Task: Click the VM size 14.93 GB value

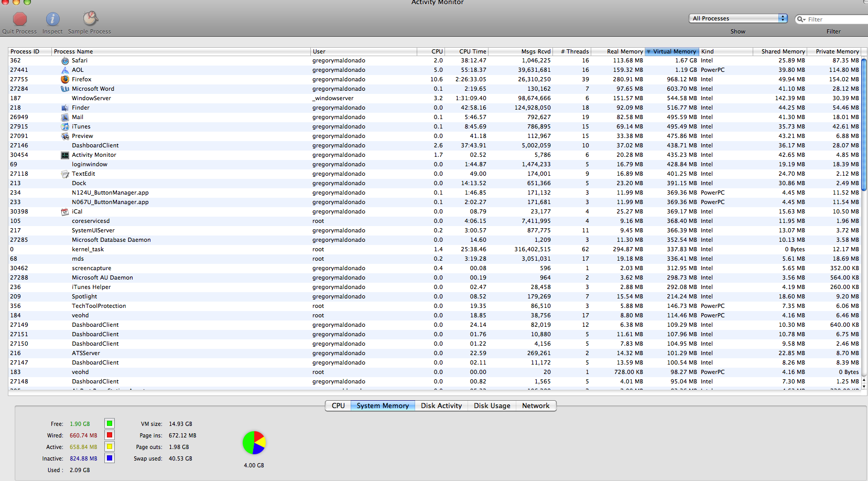Action: [180, 424]
